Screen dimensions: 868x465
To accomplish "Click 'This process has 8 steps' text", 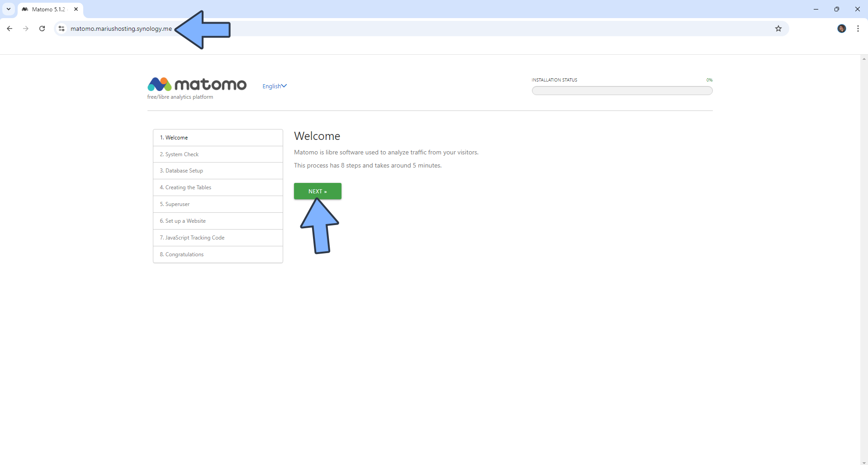I will click(x=368, y=165).
